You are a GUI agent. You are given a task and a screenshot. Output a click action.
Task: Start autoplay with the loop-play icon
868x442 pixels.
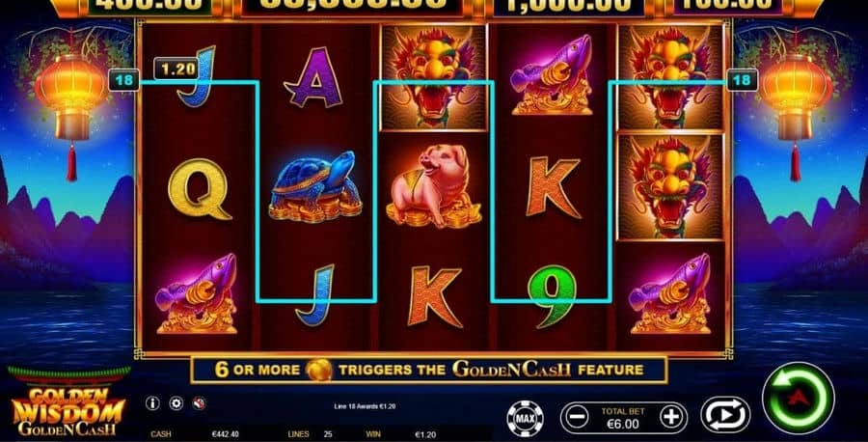pyautogui.click(x=725, y=415)
